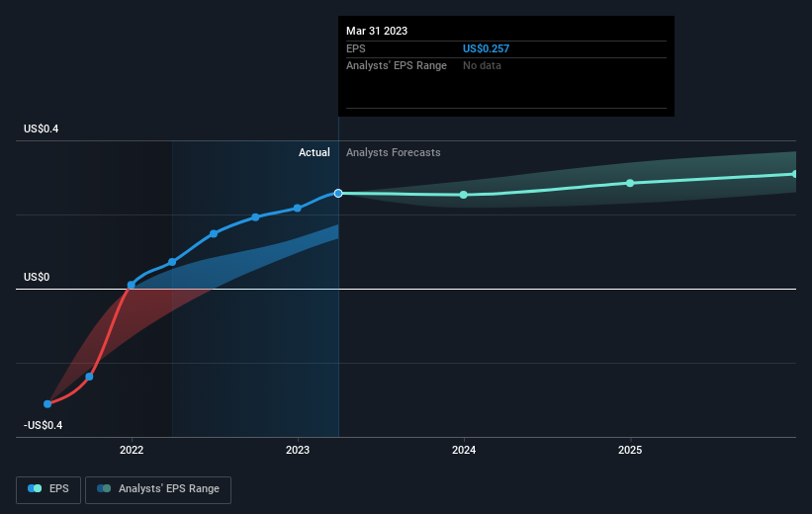812x514 pixels.
Task: Click the US$0 y-axis label
Action: 37,277
